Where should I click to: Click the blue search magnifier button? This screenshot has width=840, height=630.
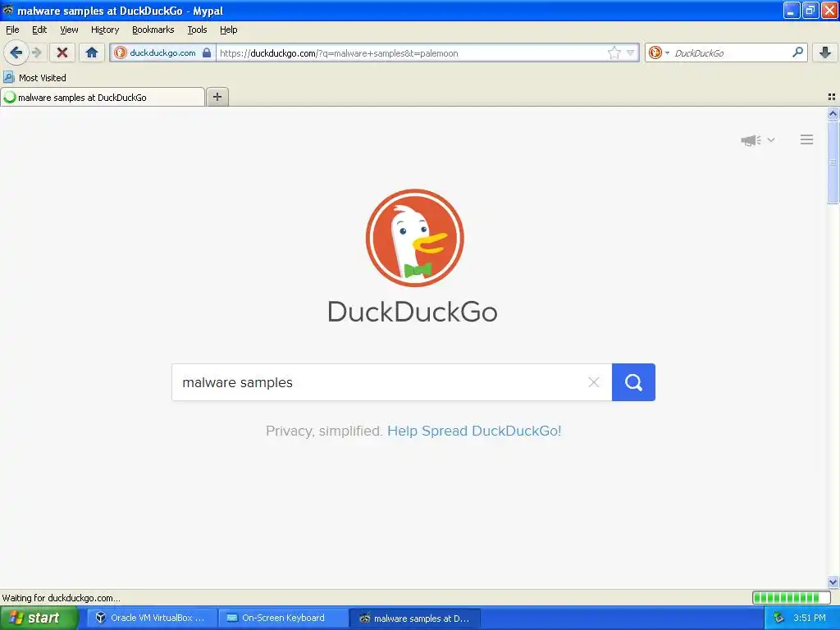(x=633, y=382)
